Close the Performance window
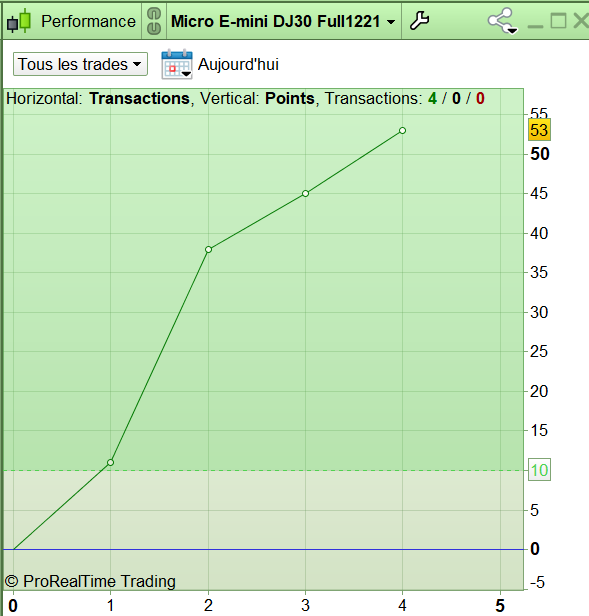Viewport: 589px width, 616px height. click(x=581, y=20)
